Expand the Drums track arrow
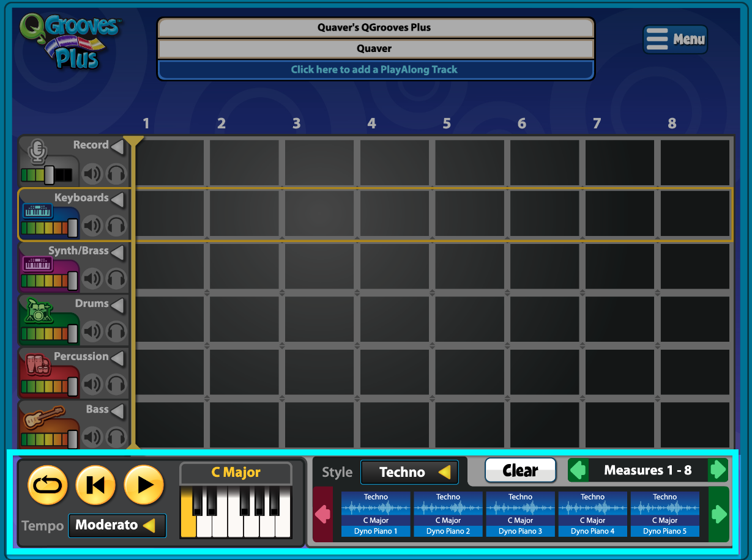The width and height of the screenshot is (752, 560). coord(117,305)
